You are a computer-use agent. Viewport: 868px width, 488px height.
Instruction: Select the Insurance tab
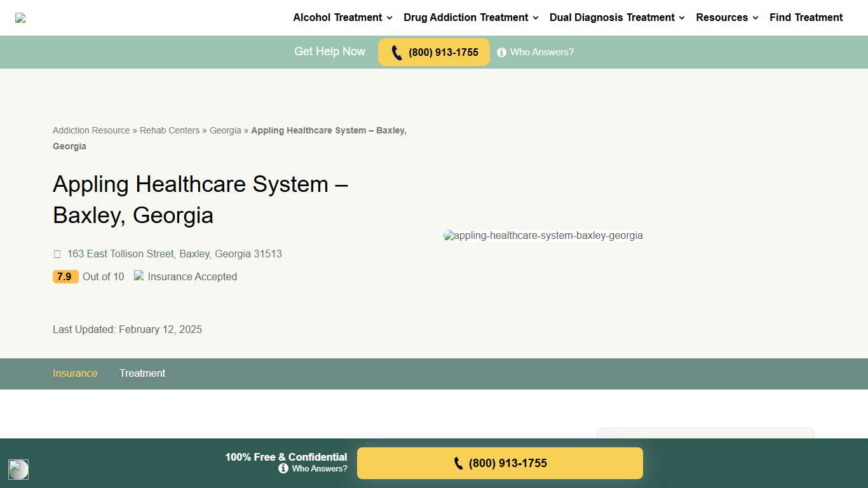point(75,374)
